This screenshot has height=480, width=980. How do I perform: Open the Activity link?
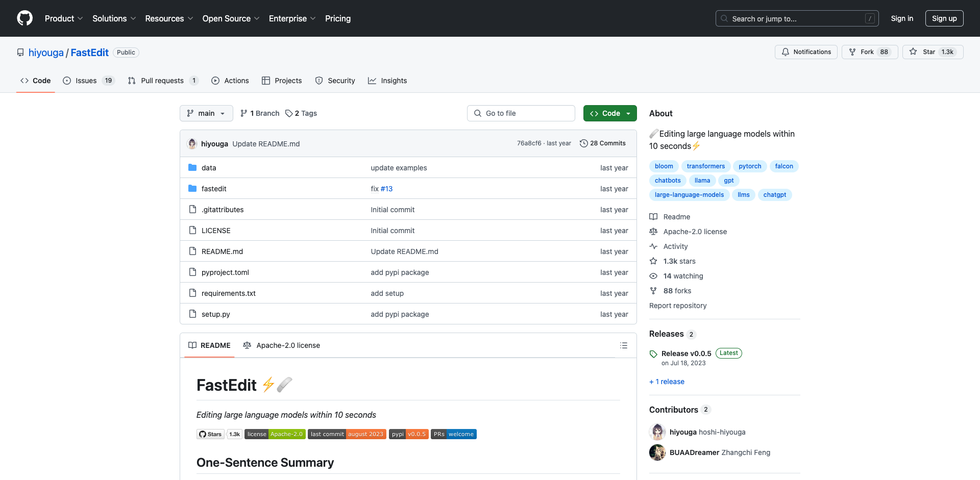pyautogui.click(x=669, y=246)
